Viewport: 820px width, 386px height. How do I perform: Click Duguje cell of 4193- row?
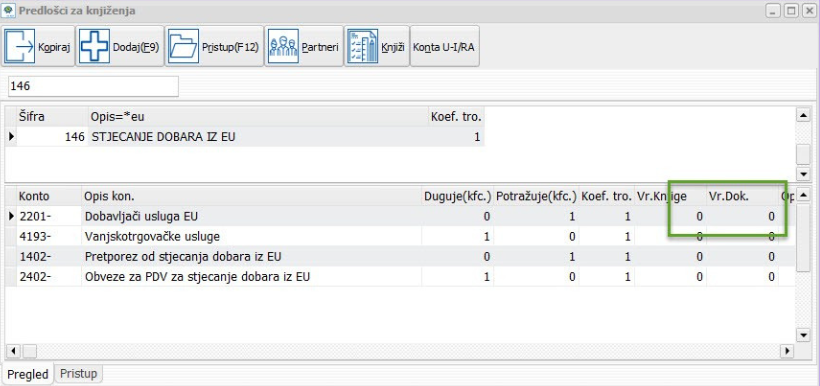(x=458, y=236)
